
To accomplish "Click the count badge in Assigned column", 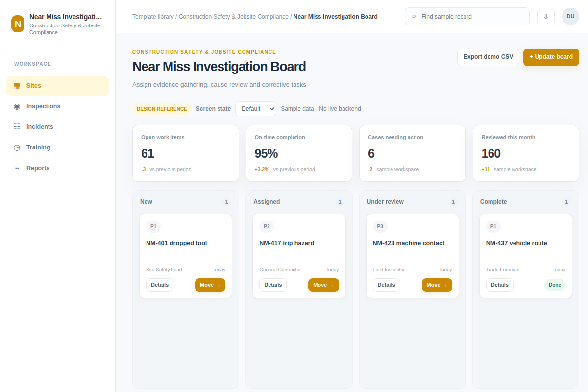I will (x=340, y=202).
